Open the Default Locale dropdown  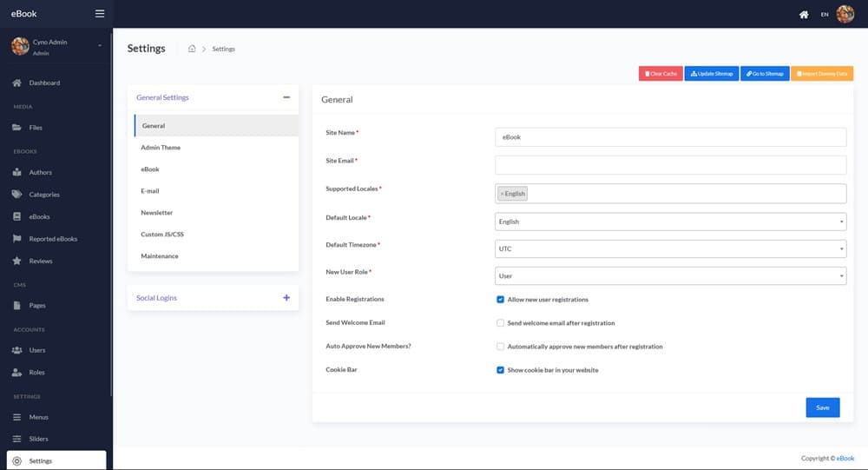click(x=670, y=222)
